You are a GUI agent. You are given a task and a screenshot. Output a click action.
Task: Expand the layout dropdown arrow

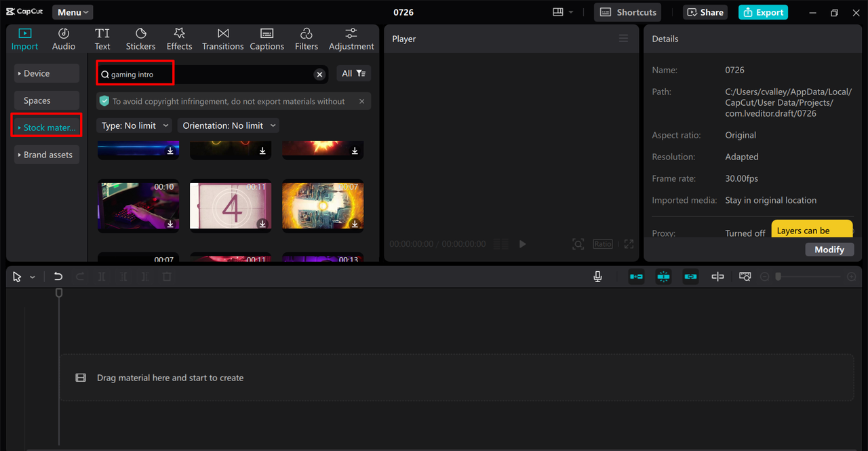(x=571, y=12)
